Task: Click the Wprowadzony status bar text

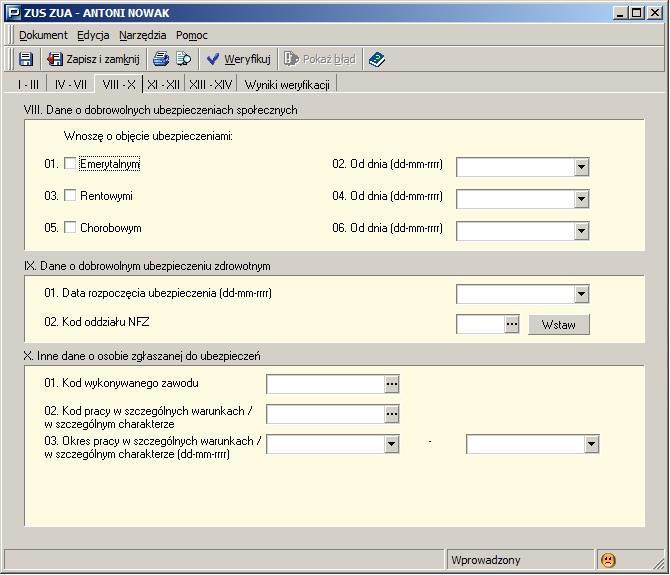Action: tap(486, 560)
